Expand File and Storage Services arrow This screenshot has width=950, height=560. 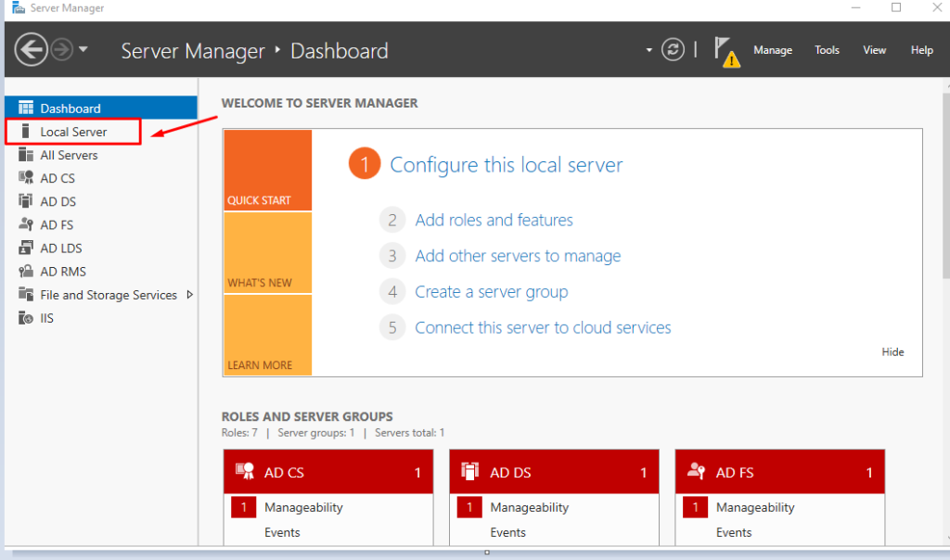(189, 295)
